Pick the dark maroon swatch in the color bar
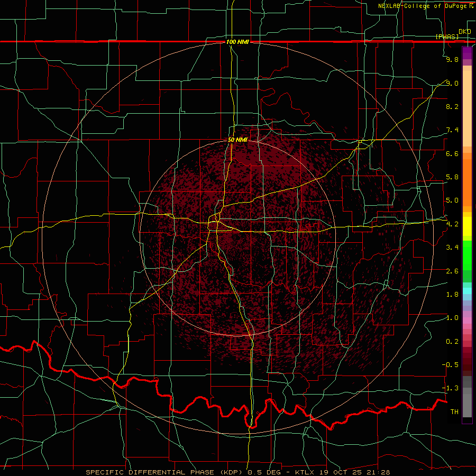 [467, 361]
